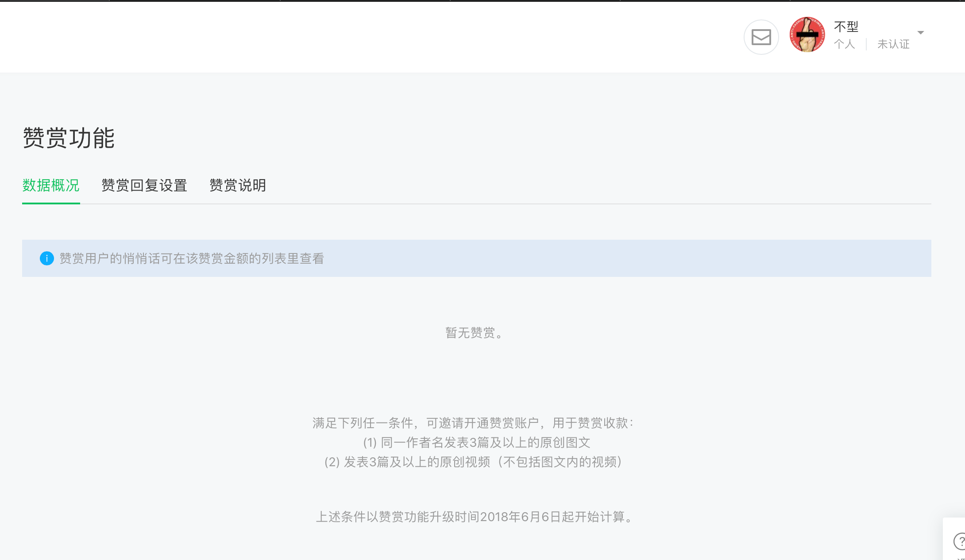The height and width of the screenshot is (560, 965).
Task: Click the 个人 account type label
Action: [x=844, y=44]
